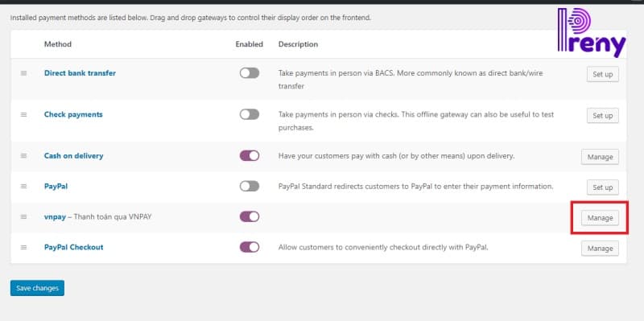Image resolution: width=644 pixels, height=321 pixels.
Task: Enable the Direct bank transfer toggle
Action: coord(250,73)
